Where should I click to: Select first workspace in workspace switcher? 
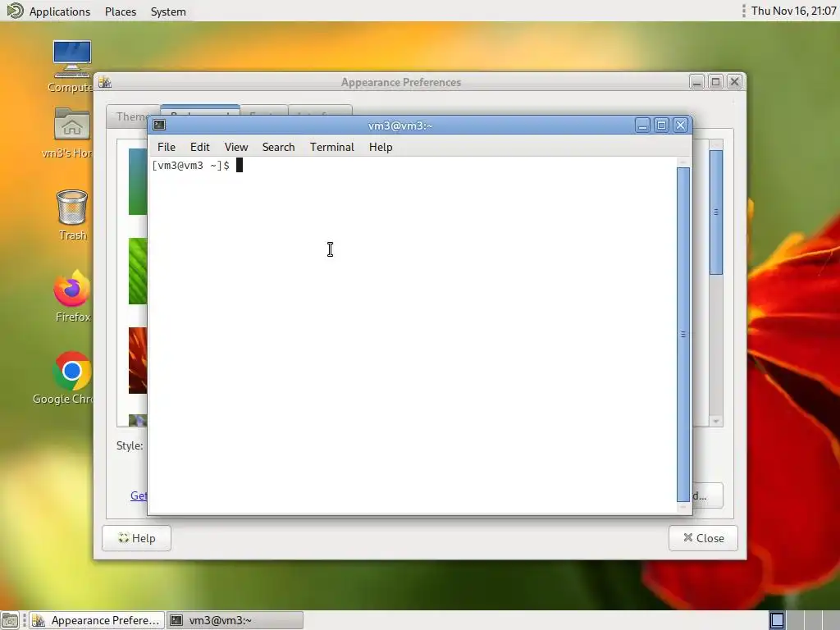[x=777, y=620]
